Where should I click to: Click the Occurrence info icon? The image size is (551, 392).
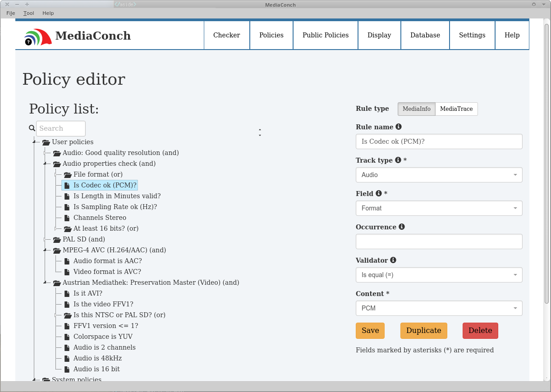[x=402, y=227]
